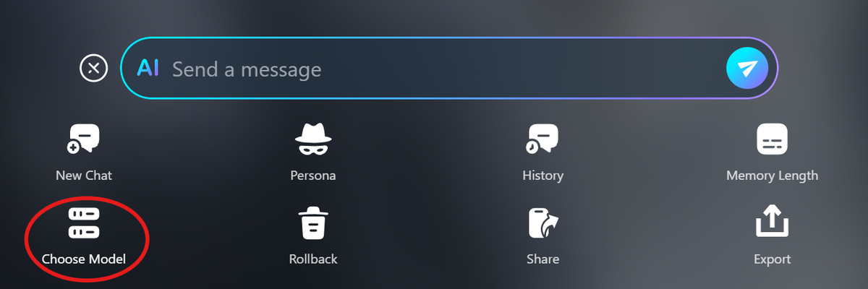Select the New Chat text label
Screen dimensions: 868x289
click(84, 175)
